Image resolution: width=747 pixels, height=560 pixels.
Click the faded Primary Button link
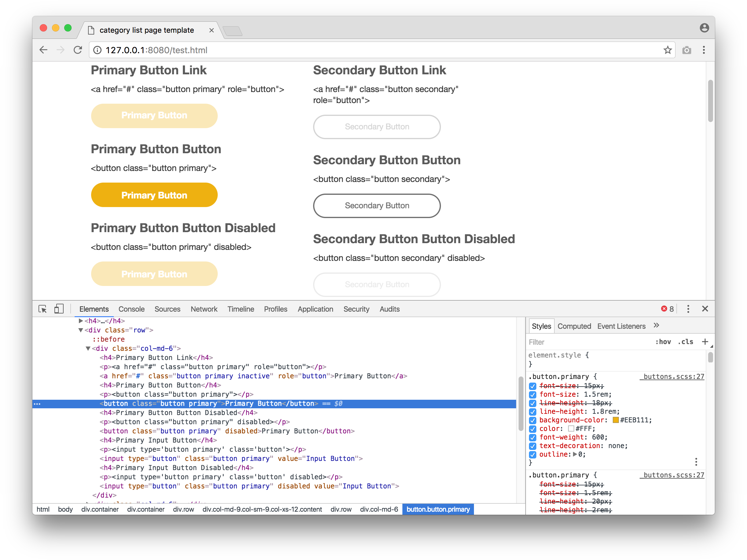point(154,116)
